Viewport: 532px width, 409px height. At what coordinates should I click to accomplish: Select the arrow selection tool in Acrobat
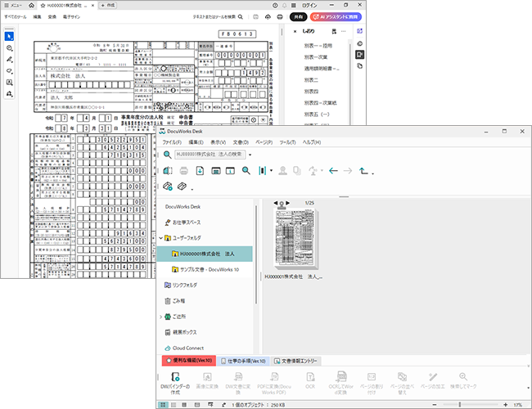click(9, 36)
